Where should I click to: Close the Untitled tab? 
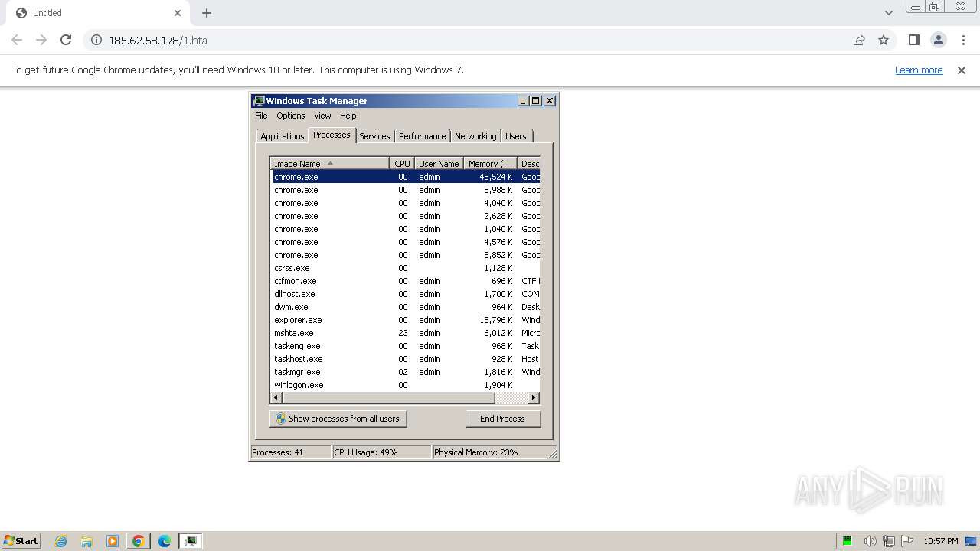coord(178,13)
